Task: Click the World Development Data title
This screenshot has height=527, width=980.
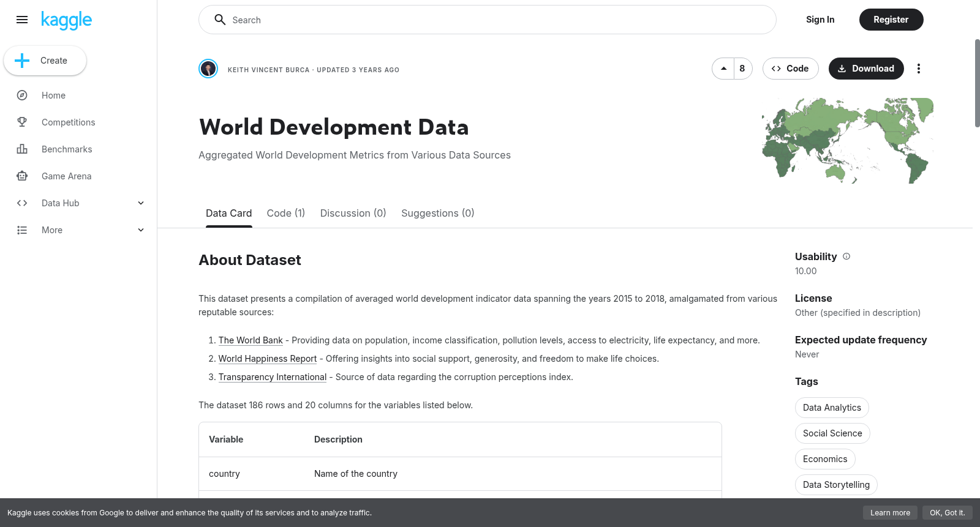Action: click(334, 127)
